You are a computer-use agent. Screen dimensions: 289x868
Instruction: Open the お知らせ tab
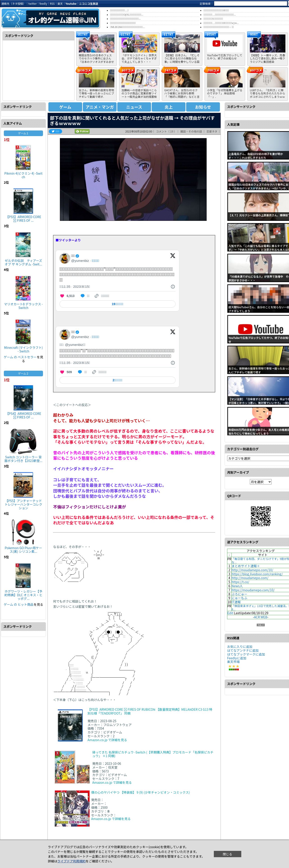coord(203,107)
